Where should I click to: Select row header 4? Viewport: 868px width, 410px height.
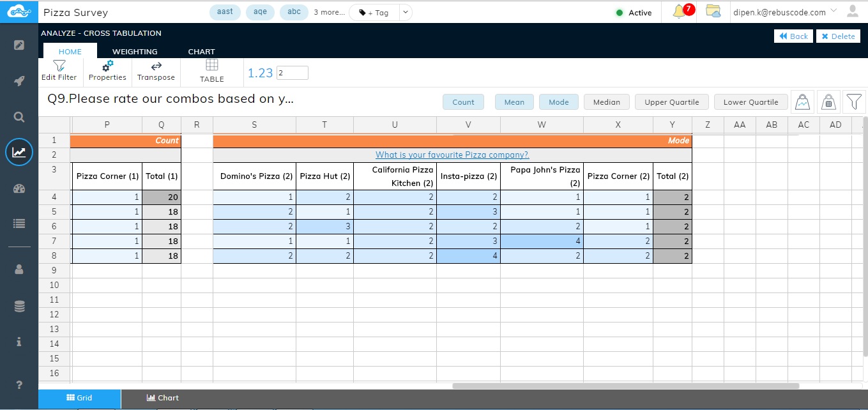(54, 197)
